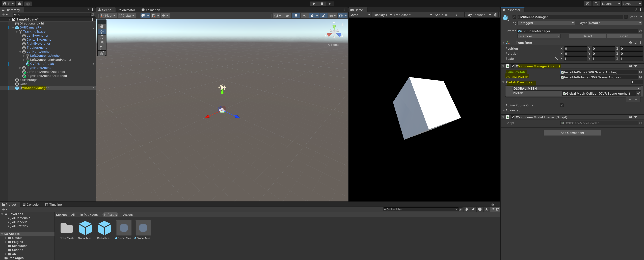
Task: Select the Rotate tool
Action: coord(101,37)
